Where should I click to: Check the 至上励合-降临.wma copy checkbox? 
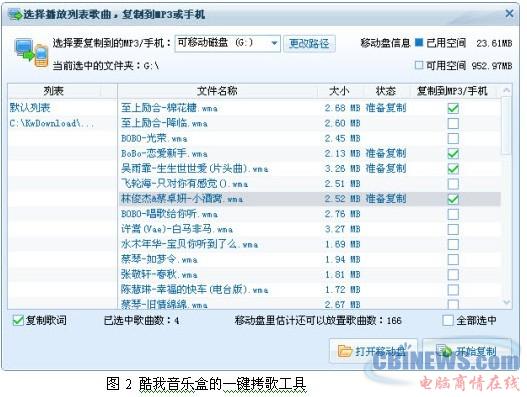click(453, 123)
